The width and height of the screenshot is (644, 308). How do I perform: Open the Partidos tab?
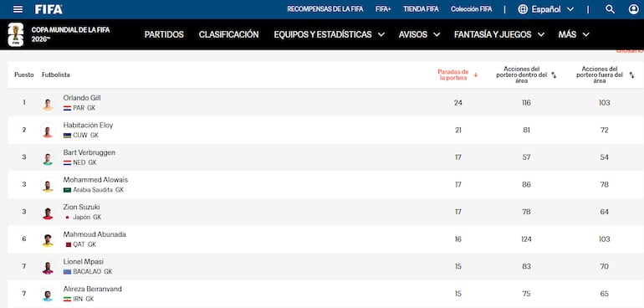point(164,34)
